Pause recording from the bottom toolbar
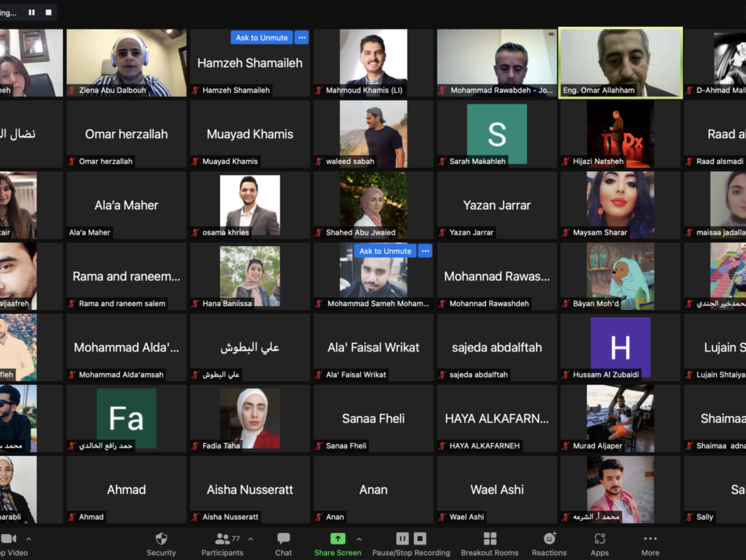This screenshot has width=746, height=560. point(402,538)
